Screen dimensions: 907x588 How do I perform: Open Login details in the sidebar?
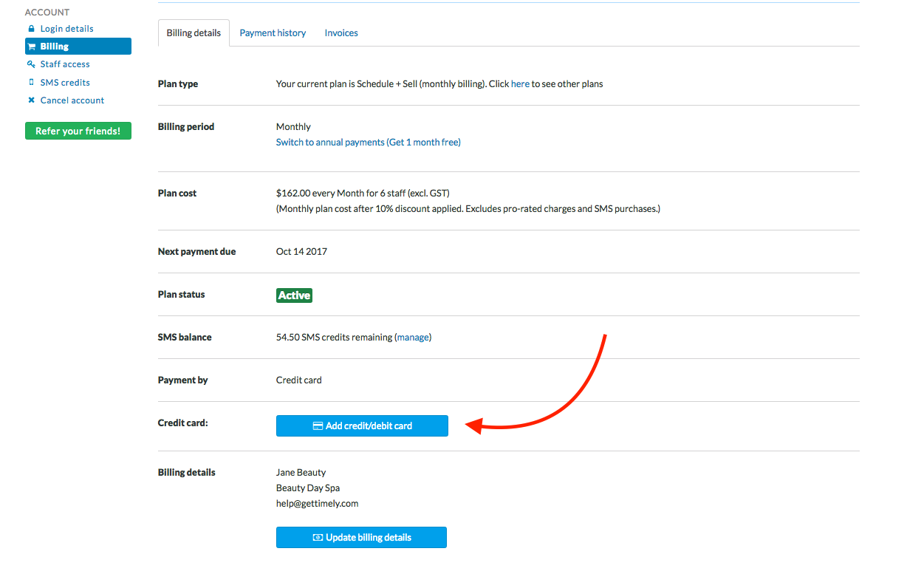pos(67,28)
